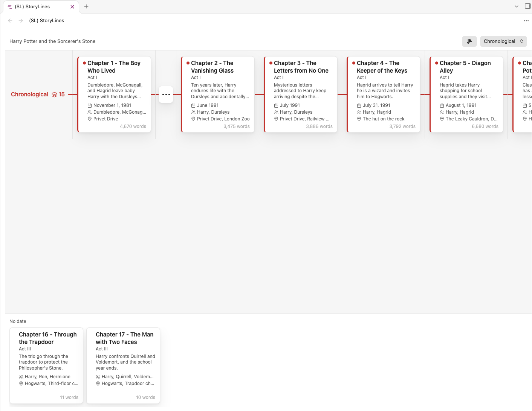This screenshot has height=411, width=532.
Task: Click the red dot on Chapter 4 card
Action: (x=354, y=63)
